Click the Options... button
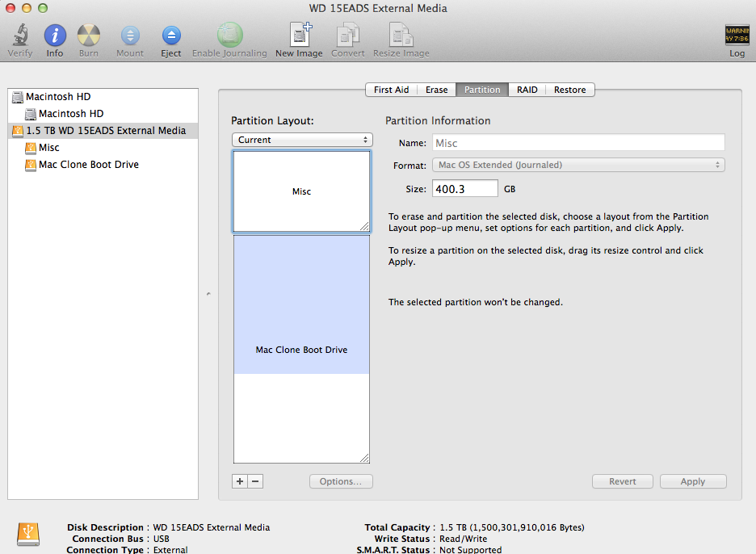 pyautogui.click(x=341, y=481)
